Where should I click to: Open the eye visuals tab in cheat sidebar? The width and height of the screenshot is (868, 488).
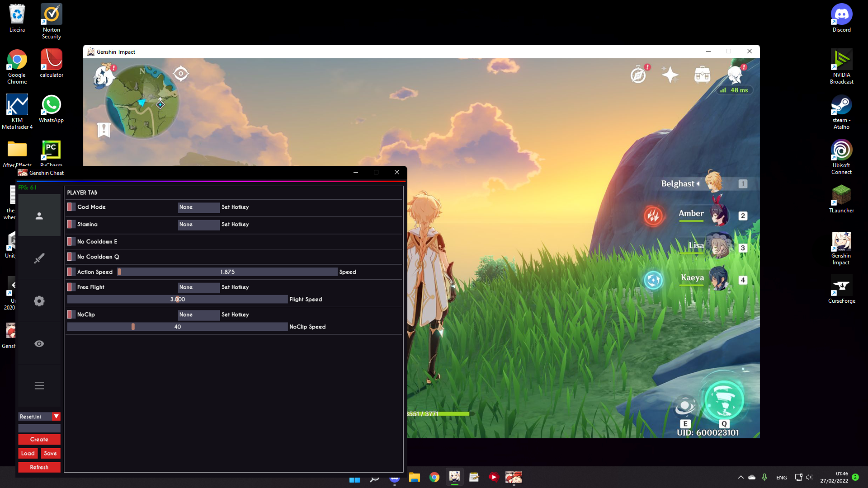pyautogui.click(x=39, y=344)
